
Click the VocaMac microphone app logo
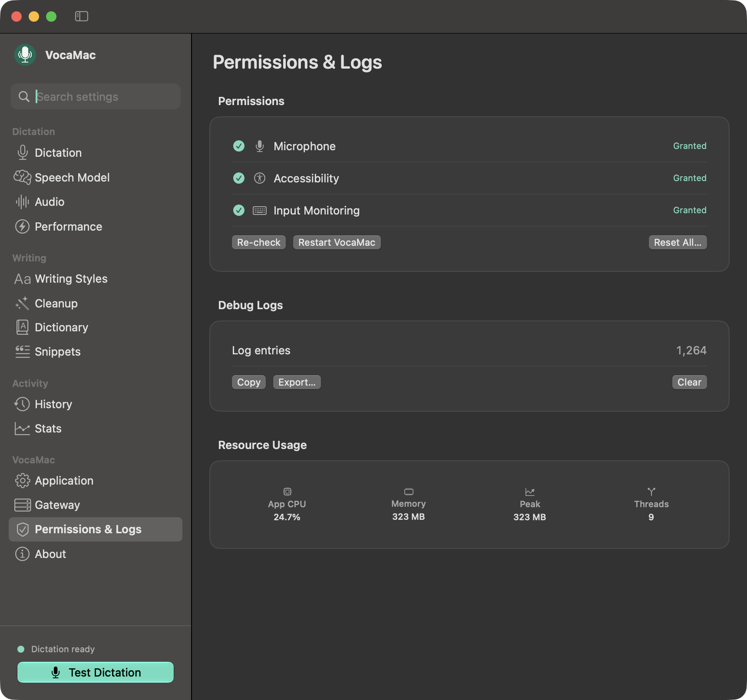click(x=25, y=55)
